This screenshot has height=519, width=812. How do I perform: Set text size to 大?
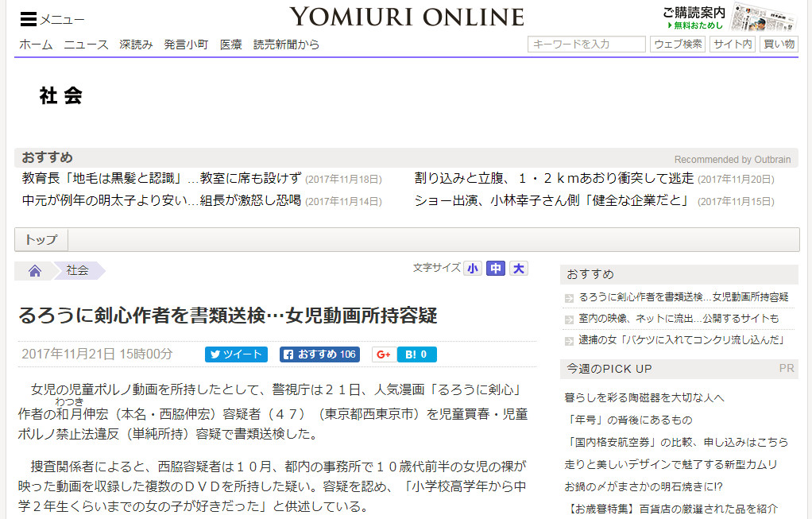click(x=518, y=269)
